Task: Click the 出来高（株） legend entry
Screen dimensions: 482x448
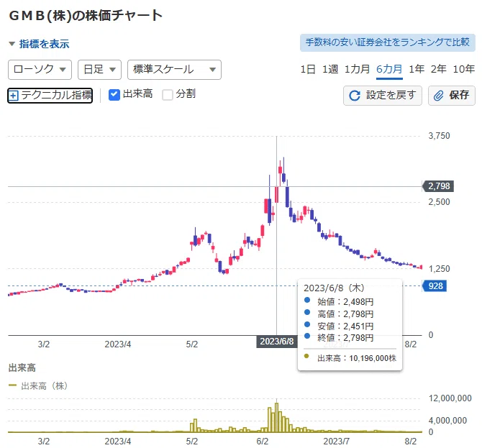Action: coord(38,385)
